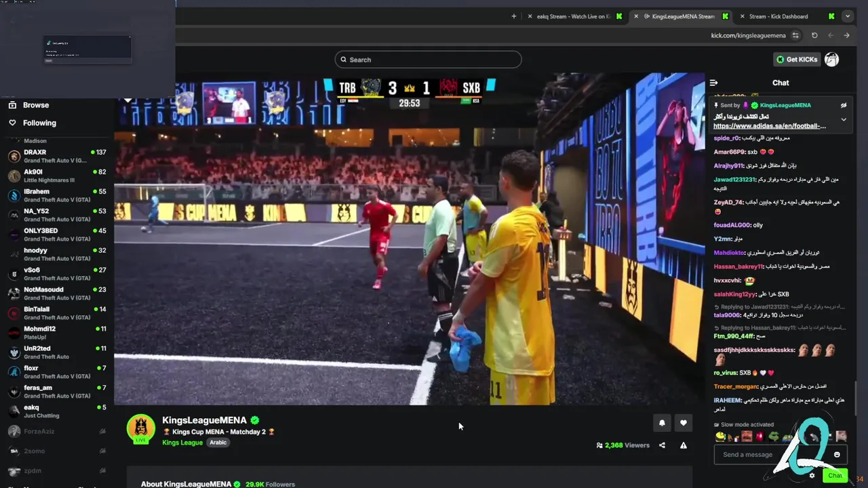Click the Arabic language tag
Image resolution: width=868 pixels, height=488 pixels.
pyautogui.click(x=218, y=443)
